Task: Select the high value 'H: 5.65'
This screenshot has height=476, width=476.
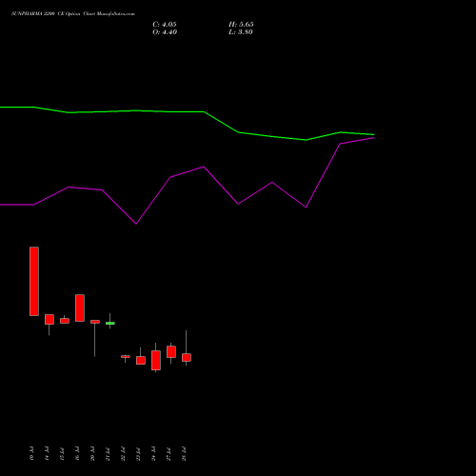Action: [241, 25]
